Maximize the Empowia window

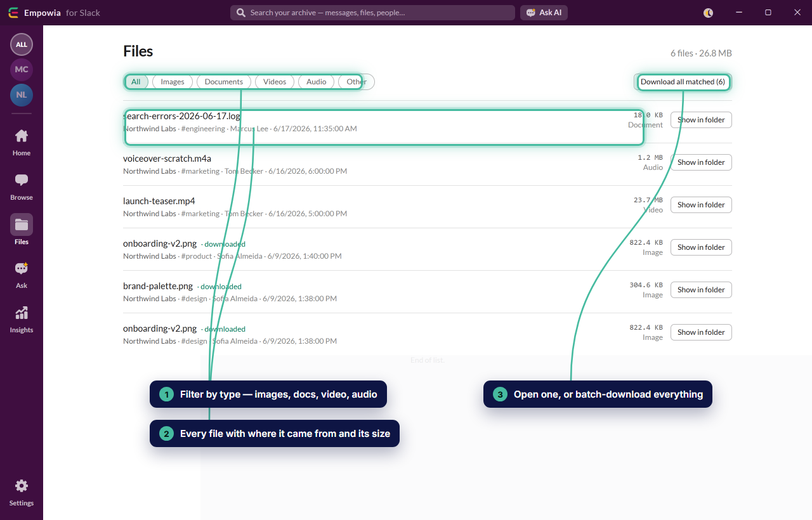point(768,13)
